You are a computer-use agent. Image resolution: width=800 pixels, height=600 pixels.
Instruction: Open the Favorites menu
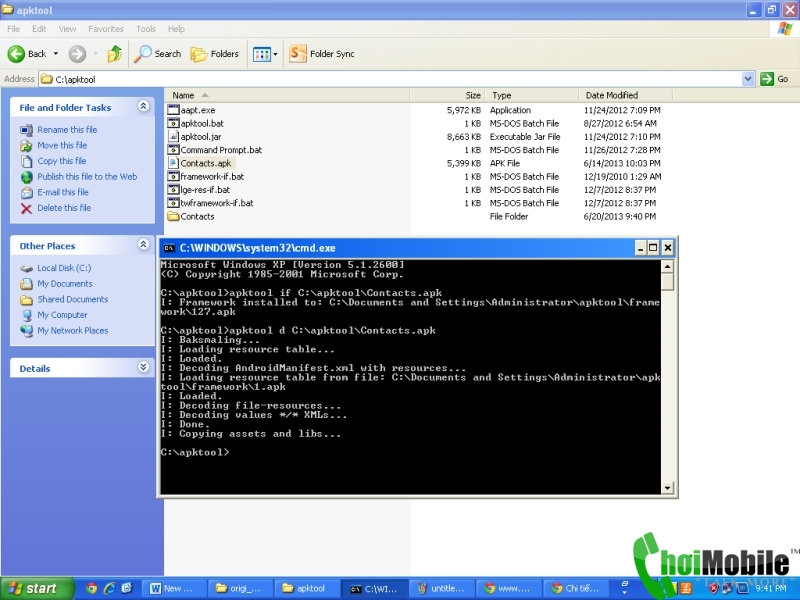[106, 29]
